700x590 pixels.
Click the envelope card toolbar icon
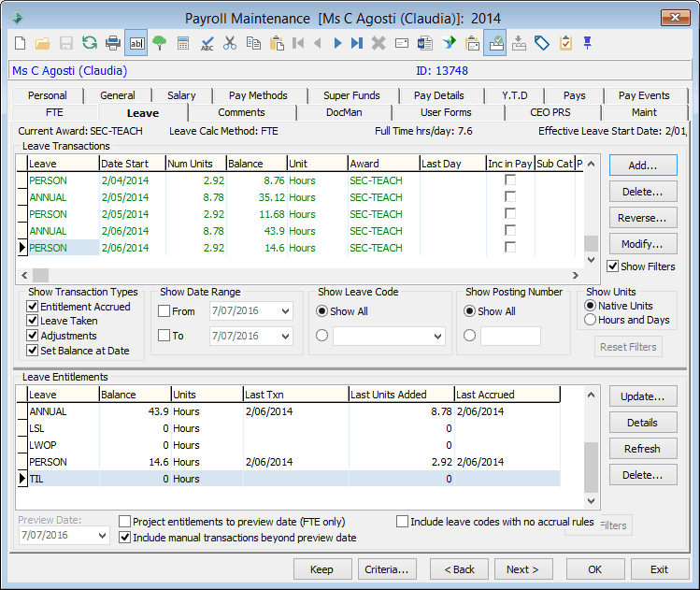tap(402, 43)
